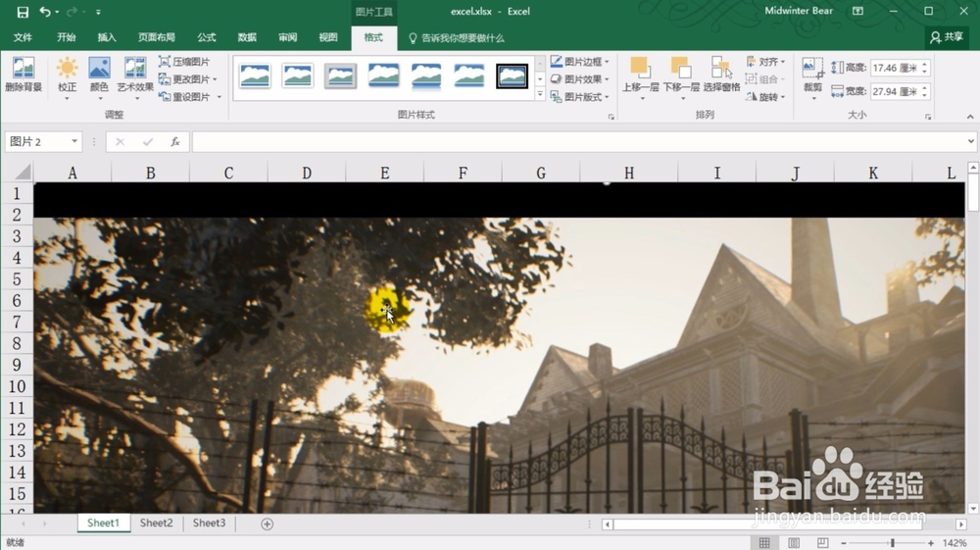Switch to the Home (开始) tab
The height and width of the screenshot is (550, 980).
67,37
